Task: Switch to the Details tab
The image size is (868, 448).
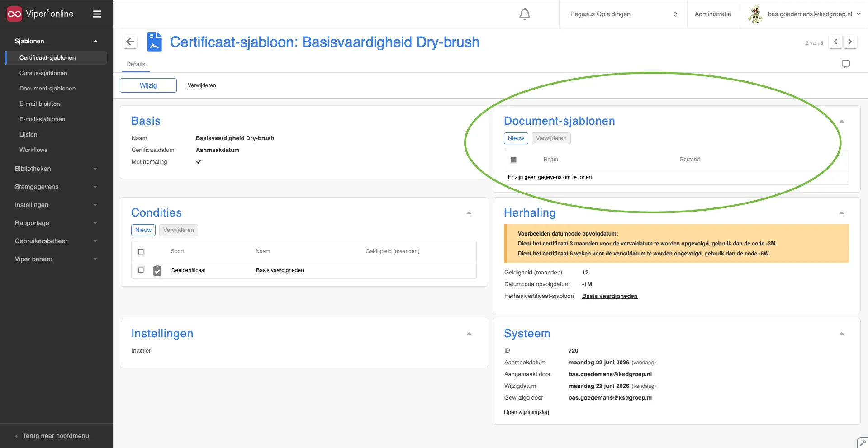Action: point(136,65)
